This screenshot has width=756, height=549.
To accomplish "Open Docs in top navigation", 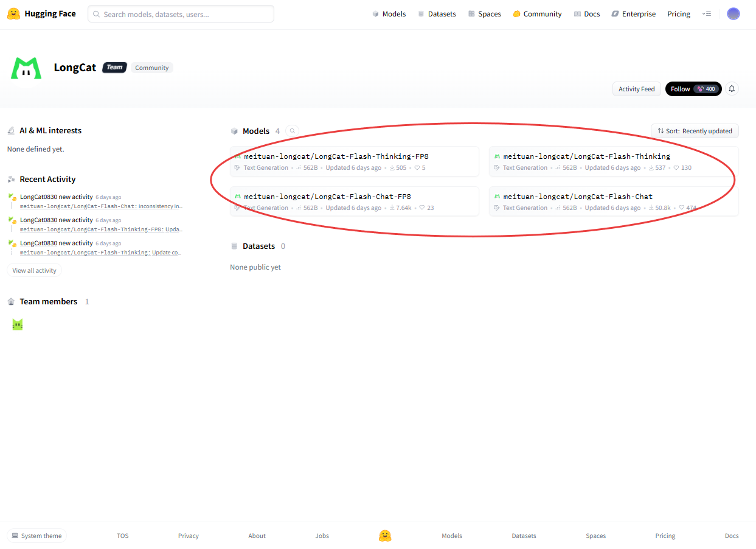I will pos(587,13).
